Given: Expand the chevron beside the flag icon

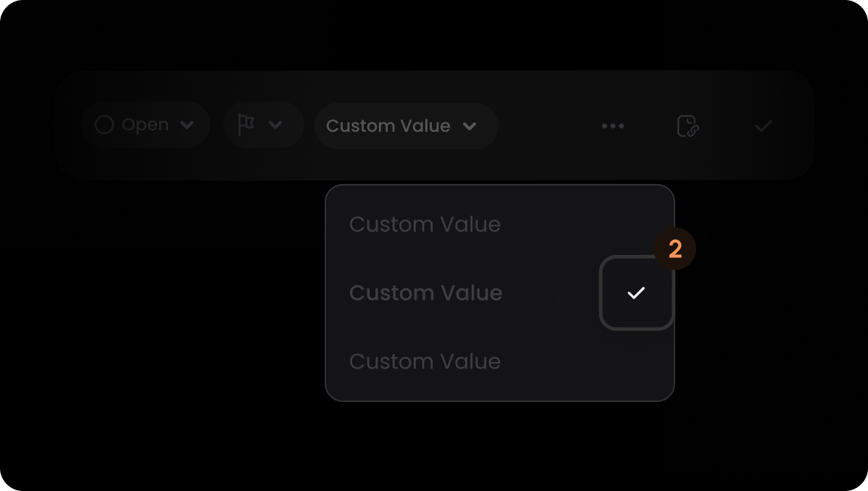Looking at the screenshot, I should pyautogui.click(x=275, y=125).
